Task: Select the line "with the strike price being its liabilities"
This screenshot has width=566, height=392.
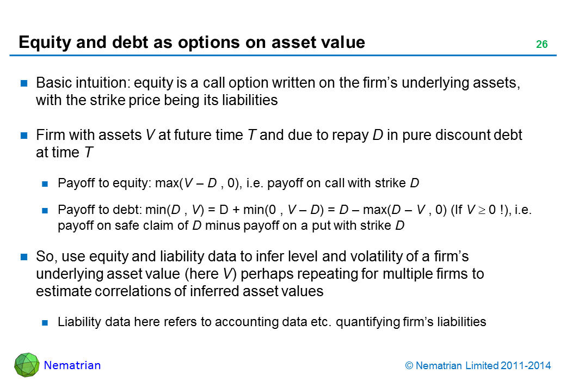Action: pyautogui.click(x=157, y=100)
